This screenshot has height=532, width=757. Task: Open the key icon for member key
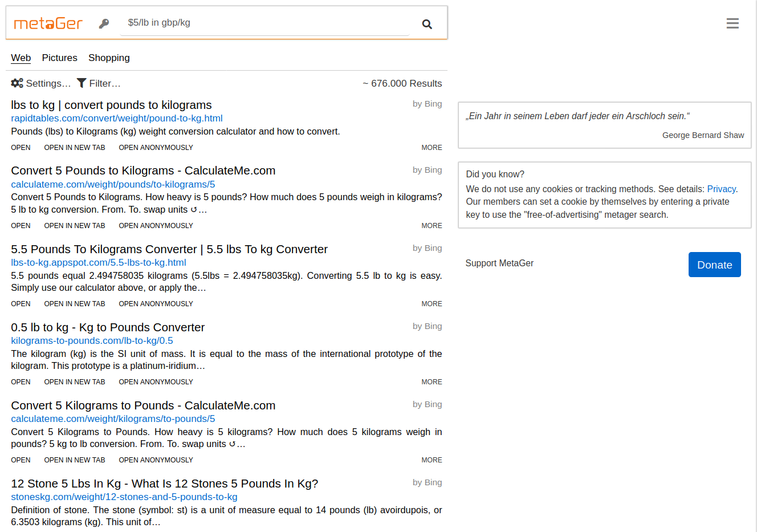(104, 23)
